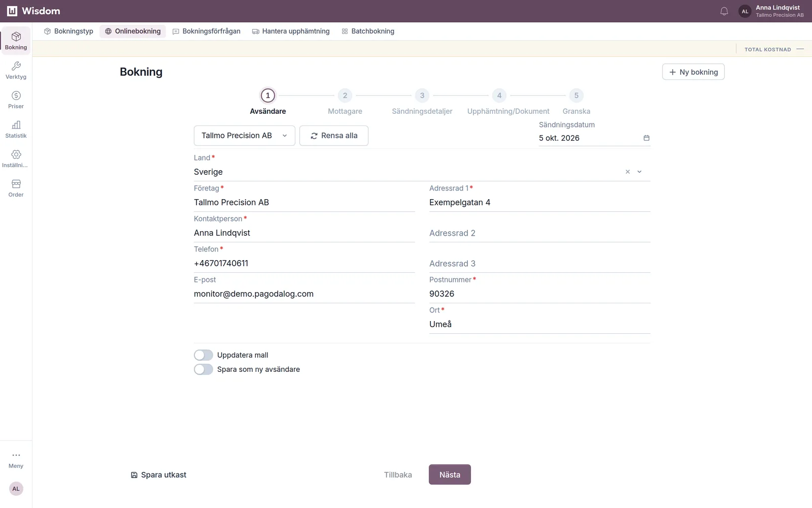Click the Ny bokning button
This screenshot has width=812, height=508.
693,72
